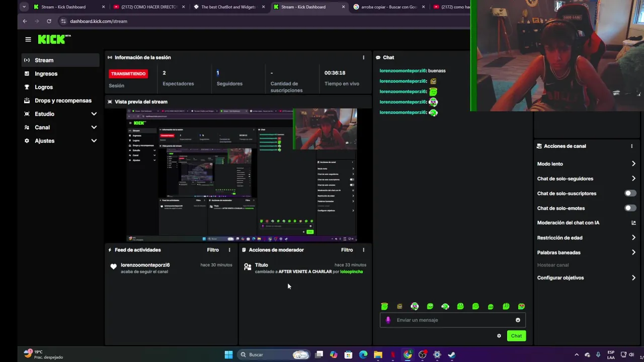Open the Ingresos sidebar page

pos(60,74)
